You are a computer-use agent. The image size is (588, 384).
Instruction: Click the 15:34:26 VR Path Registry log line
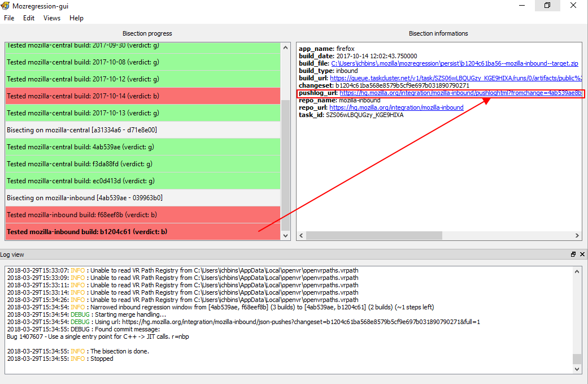click(x=182, y=300)
